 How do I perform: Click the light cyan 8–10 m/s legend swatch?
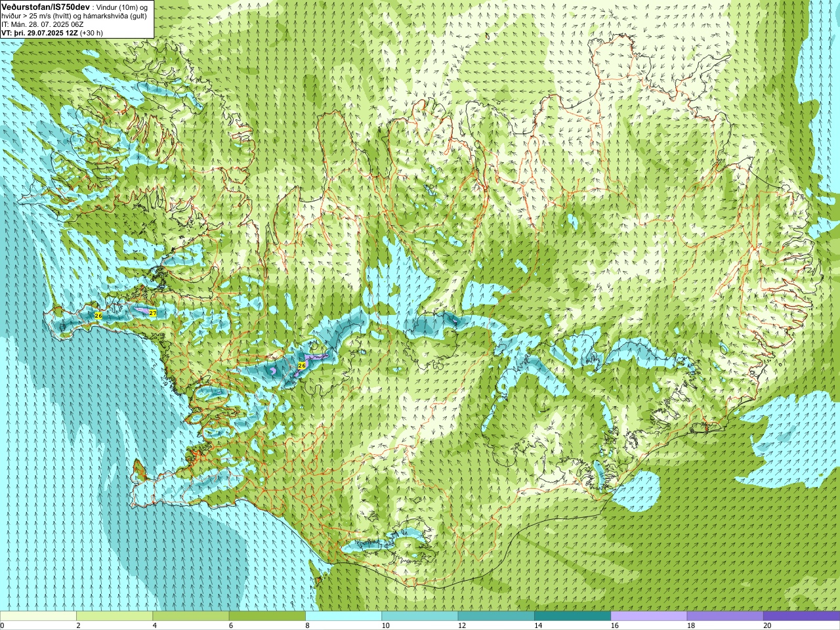pyautogui.click(x=343, y=616)
